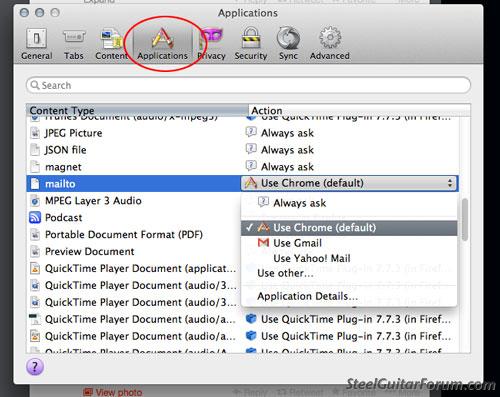Click the Action column header
Image resolution: width=500 pixels, height=397 pixels.
coord(359,110)
